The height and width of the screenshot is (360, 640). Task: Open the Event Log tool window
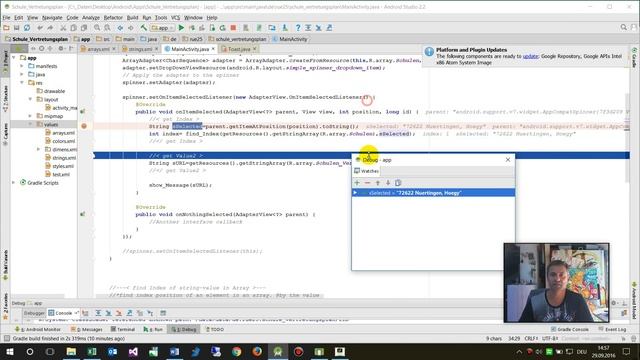(x=612, y=329)
